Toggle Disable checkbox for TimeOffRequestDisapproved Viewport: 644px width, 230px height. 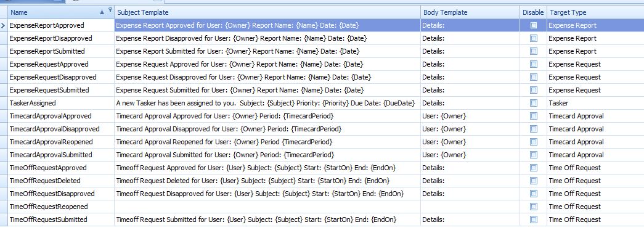[533, 194]
